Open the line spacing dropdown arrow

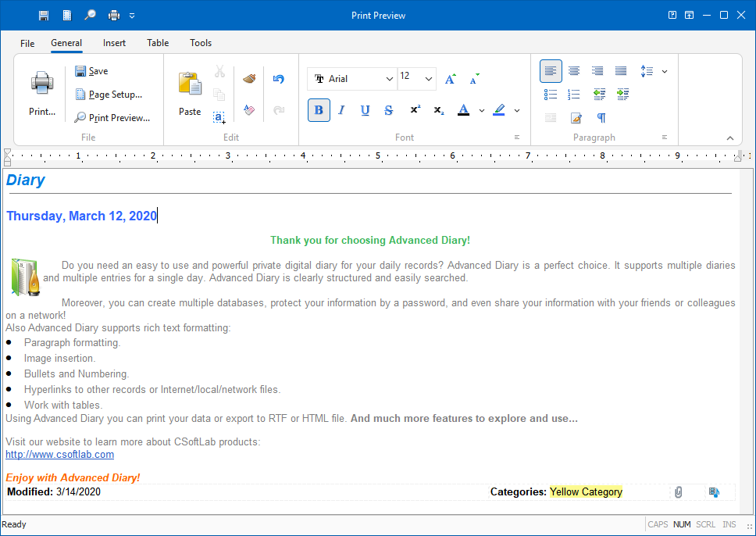[665, 71]
